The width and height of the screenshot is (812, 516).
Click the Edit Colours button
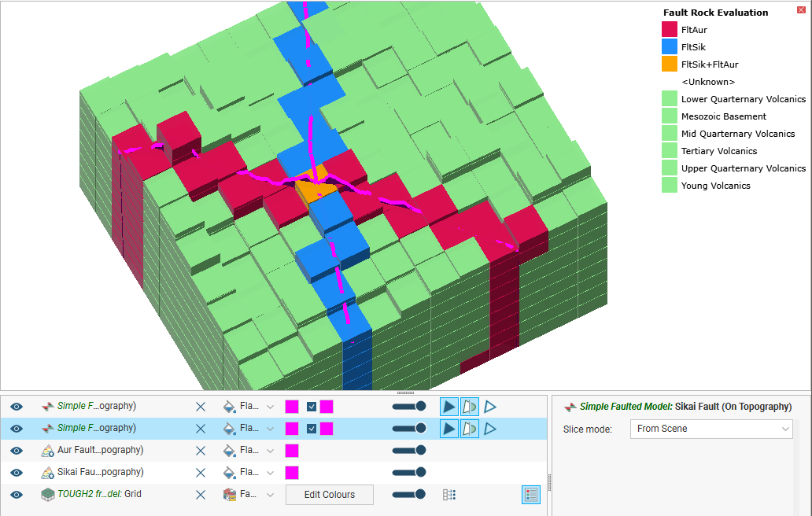329,495
